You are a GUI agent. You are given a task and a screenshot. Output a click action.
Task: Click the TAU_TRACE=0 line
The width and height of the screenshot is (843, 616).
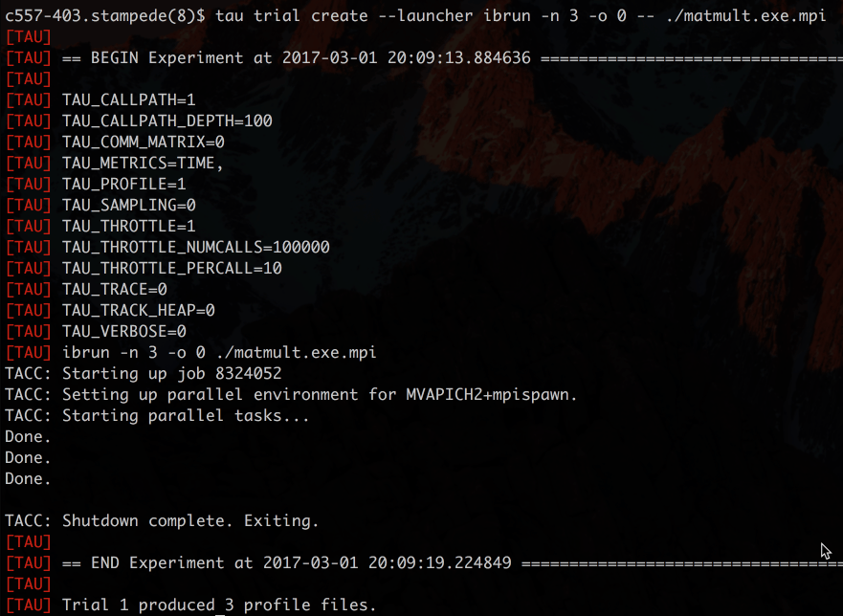tap(86, 289)
